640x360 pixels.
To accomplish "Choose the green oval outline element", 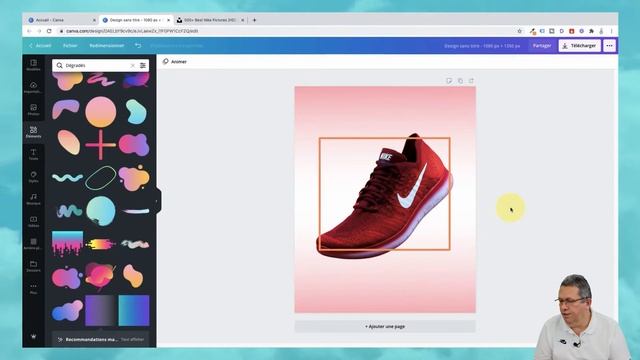I will click(100, 178).
